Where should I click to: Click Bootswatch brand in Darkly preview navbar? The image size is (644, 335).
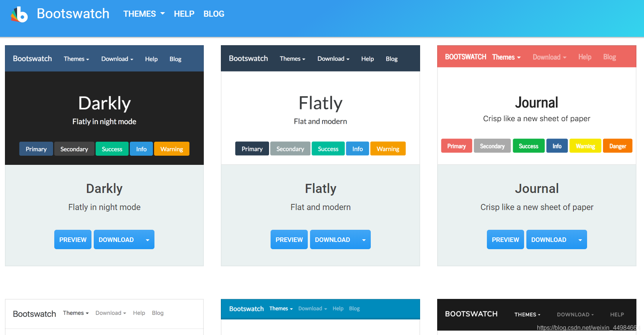[x=32, y=58]
